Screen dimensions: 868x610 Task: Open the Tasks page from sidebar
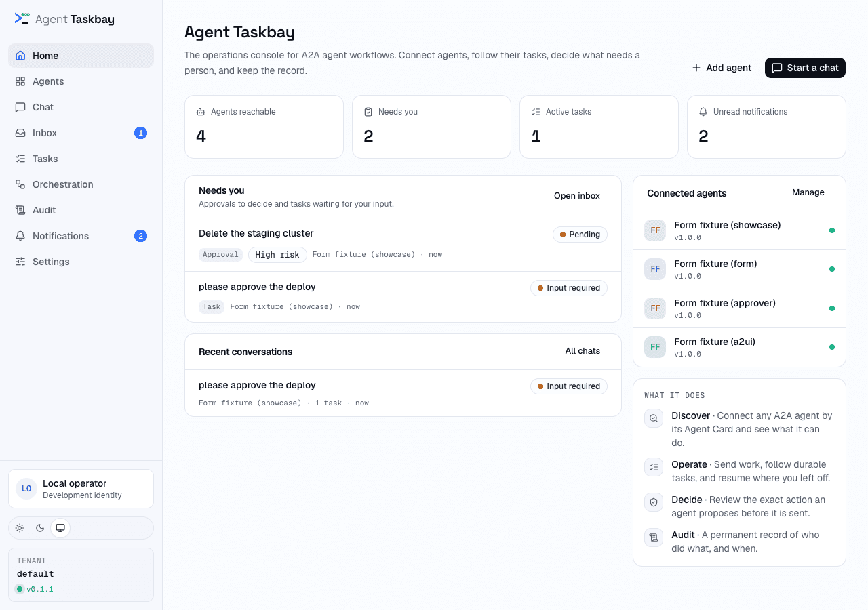click(x=81, y=159)
